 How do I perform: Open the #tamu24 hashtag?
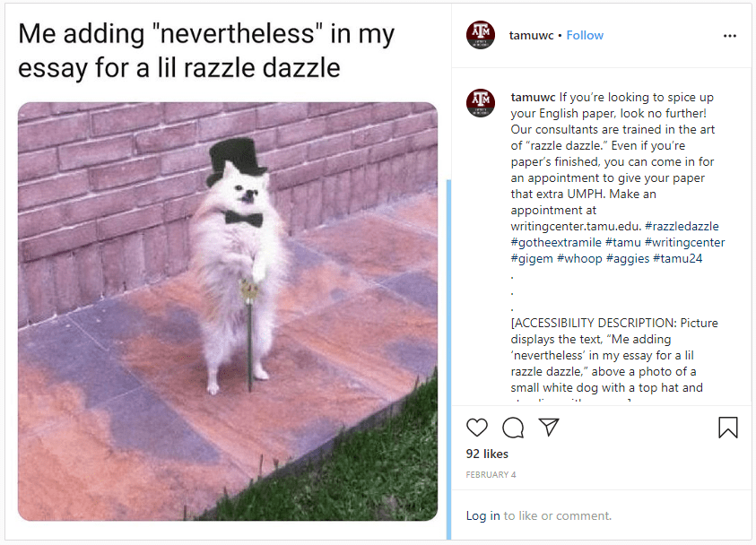[677, 258]
